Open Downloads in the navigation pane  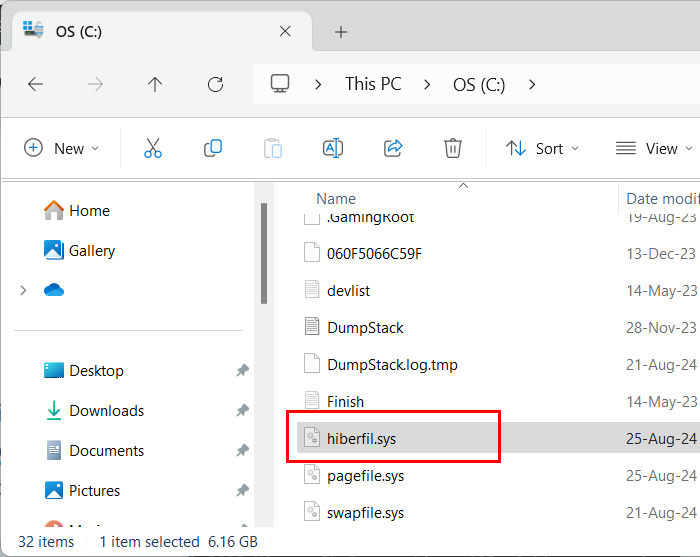click(106, 410)
